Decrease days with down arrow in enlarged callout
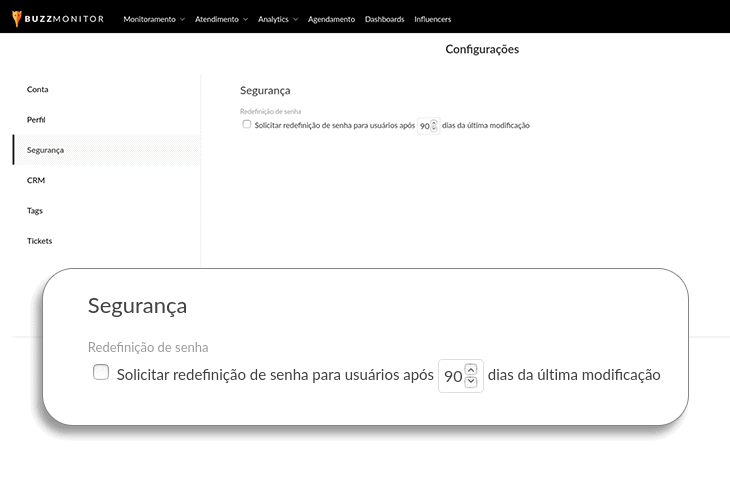This screenshot has width=730, height=480. [472, 382]
